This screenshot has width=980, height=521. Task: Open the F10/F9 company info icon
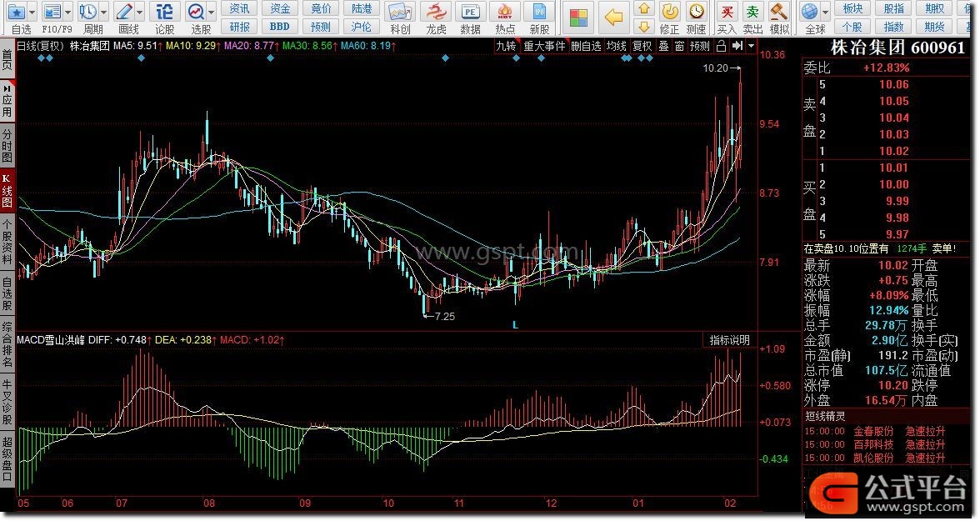coord(52,12)
